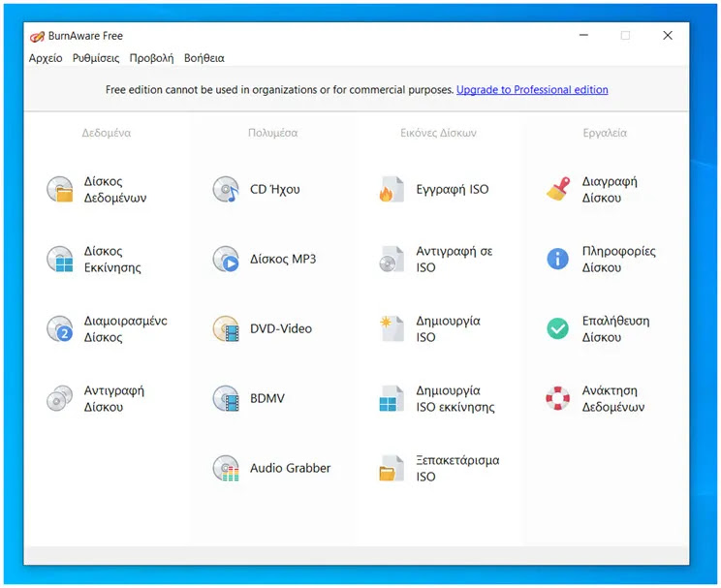The image size is (721, 588).
Task: Minimize the BurnAware Free window
Action: [x=583, y=36]
